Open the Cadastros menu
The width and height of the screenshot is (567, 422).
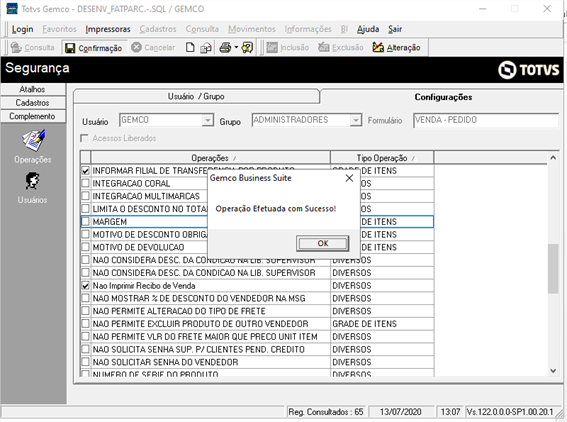pyautogui.click(x=158, y=29)
